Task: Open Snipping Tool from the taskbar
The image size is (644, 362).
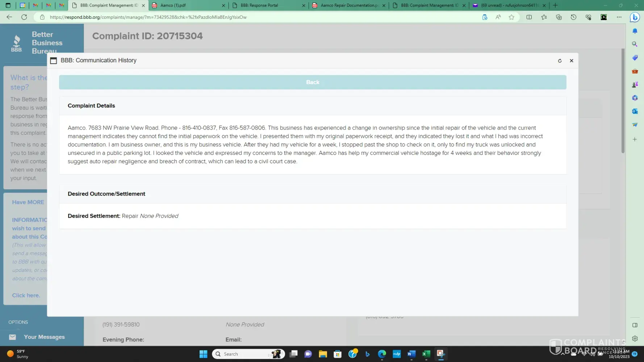Action: click(x=441, y=354)
